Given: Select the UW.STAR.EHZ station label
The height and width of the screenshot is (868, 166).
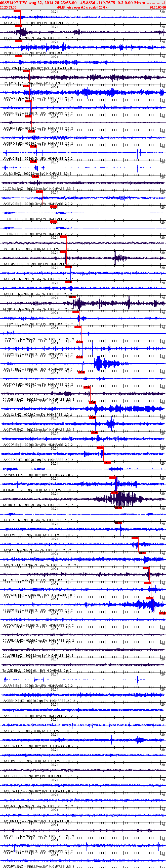Looking at the screenshot, I should pyautogui.click(x=38, y=430).
